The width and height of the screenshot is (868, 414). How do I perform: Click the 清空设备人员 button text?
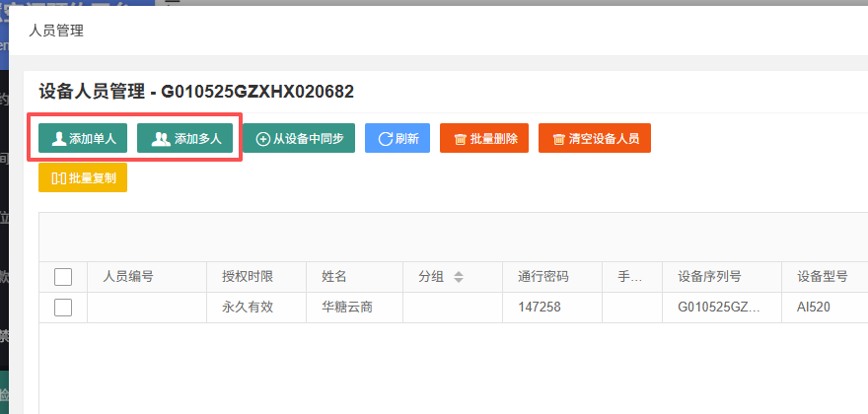(x=604, y=139)
